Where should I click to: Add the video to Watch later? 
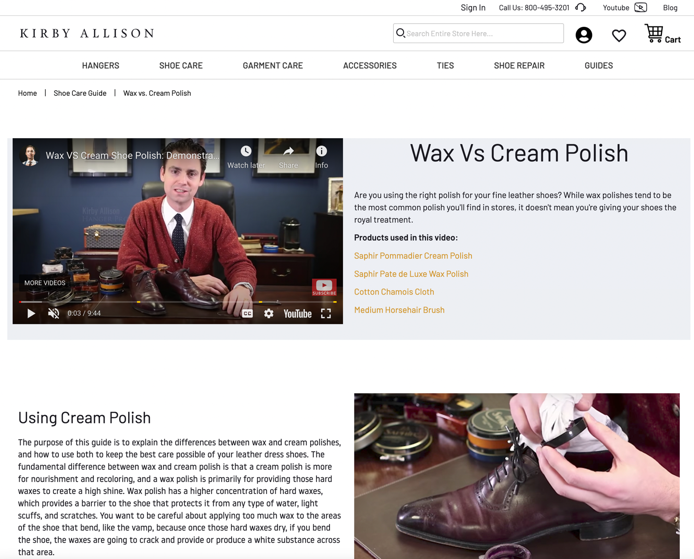[246, 158]
